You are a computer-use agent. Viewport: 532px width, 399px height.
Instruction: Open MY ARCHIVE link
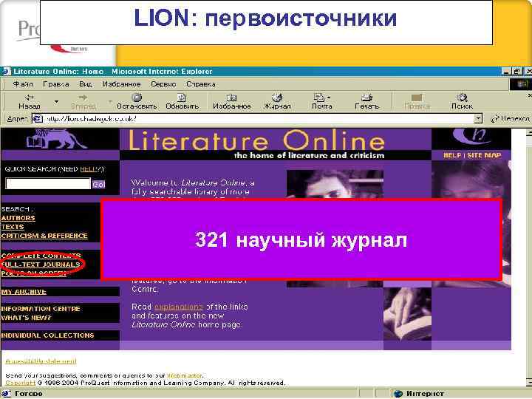[24, 291]
